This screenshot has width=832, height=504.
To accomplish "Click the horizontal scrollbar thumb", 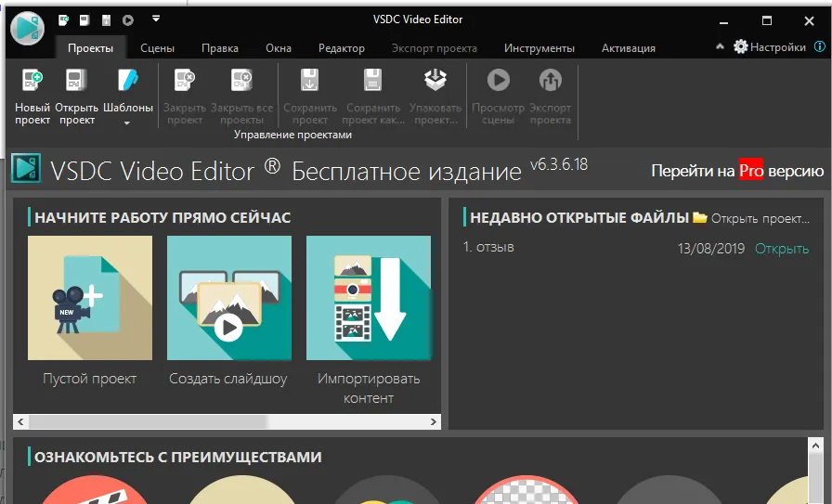I will 148,421.
